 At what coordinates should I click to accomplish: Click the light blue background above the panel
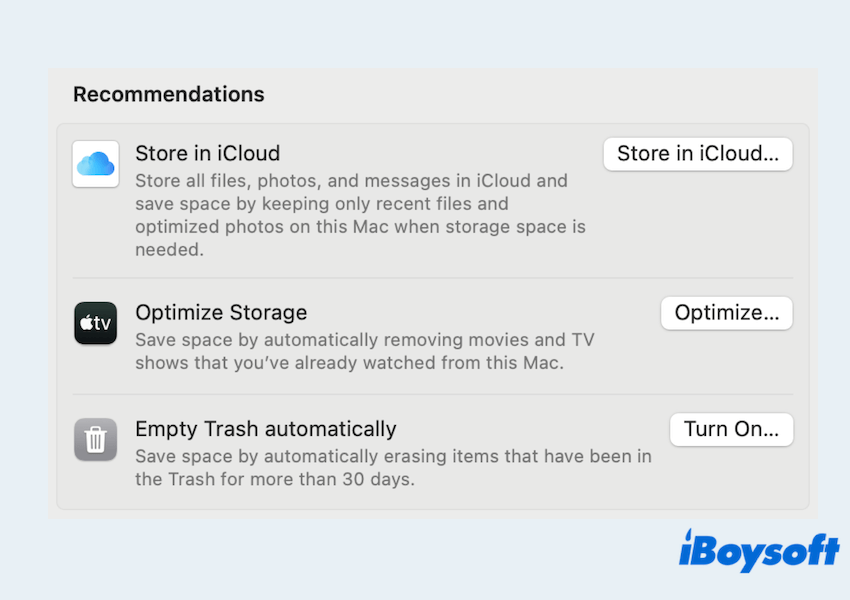tap(425, 35)
